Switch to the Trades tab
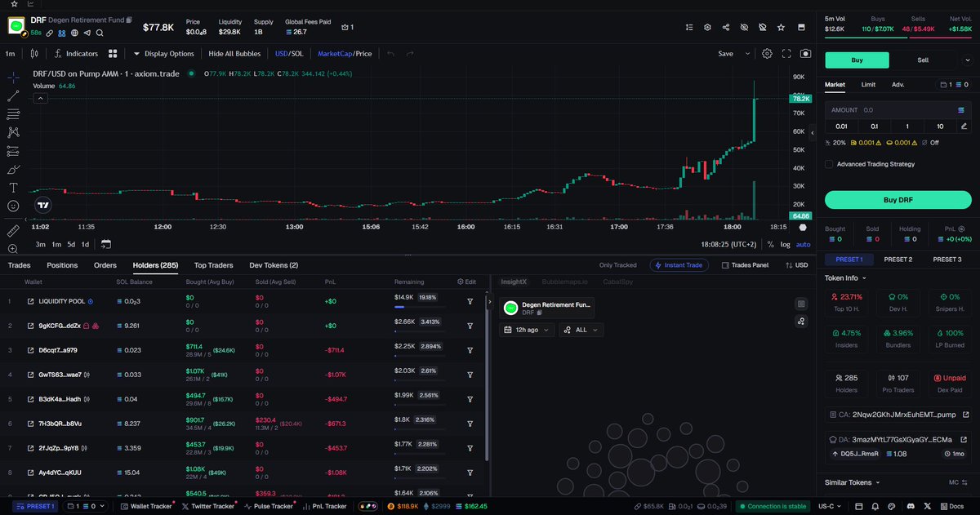This screenshot has width=980, height=515. 19,265
